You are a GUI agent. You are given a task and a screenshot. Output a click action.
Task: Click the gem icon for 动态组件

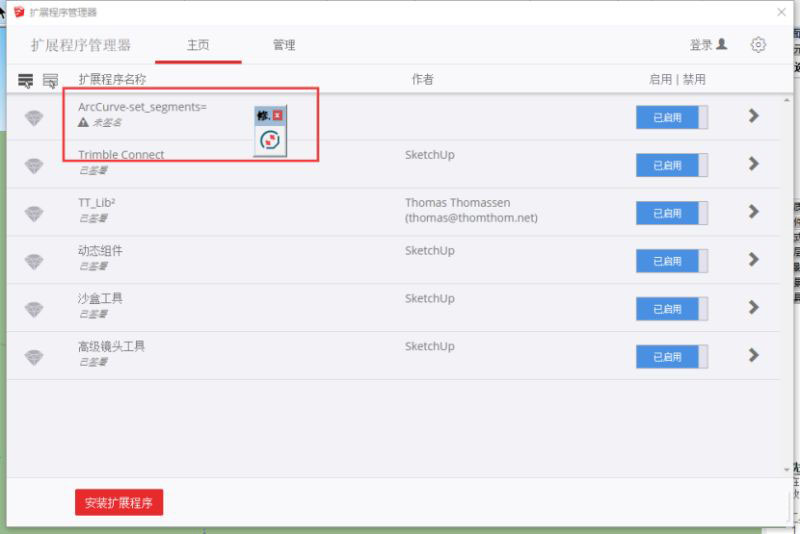coord(34,262)
